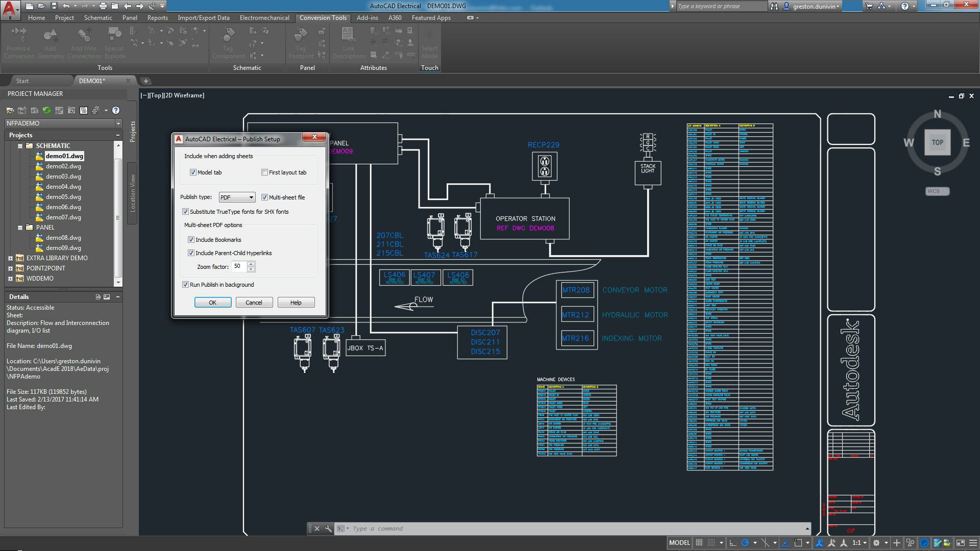Screen dimensions: 980x551
Task: Click the Project Manager refresh icon
Action: click(x=46, y=110)
